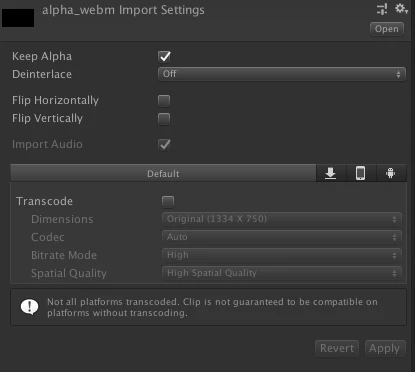Image resolution: width=415 pixels, height=372 pixels.
Task: Click the Spatial Quality label
Action: tap(69, 273)
